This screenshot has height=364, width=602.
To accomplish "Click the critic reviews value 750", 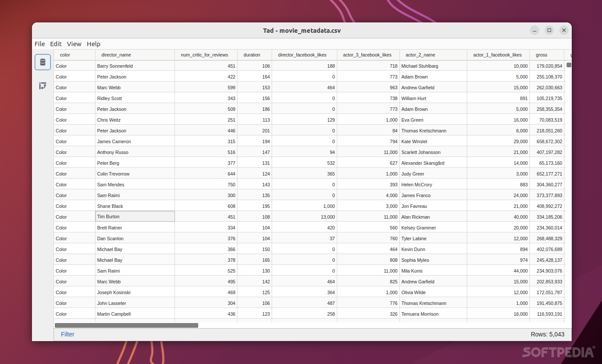I will tap(206, 185).
